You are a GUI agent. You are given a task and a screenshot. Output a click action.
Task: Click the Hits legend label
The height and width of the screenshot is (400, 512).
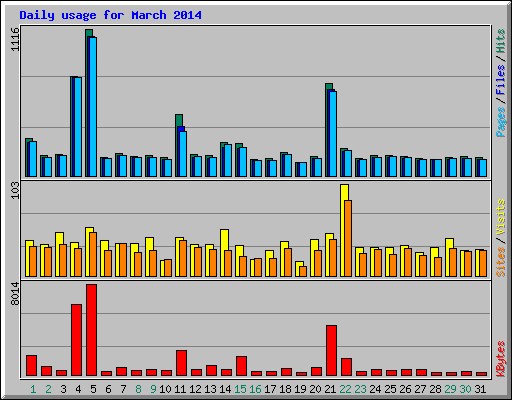click(x=501, y=41)
